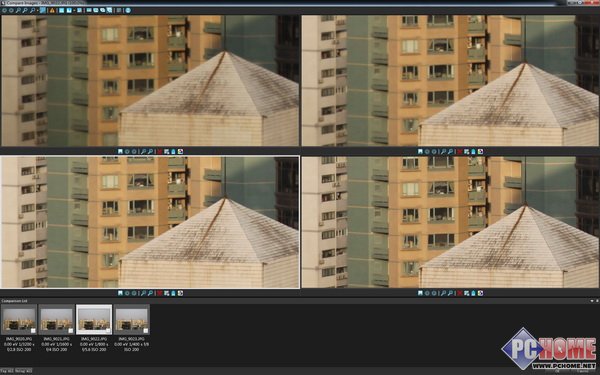Click the orange warning triangle icon in top toolbar

(x=52, y=10)
